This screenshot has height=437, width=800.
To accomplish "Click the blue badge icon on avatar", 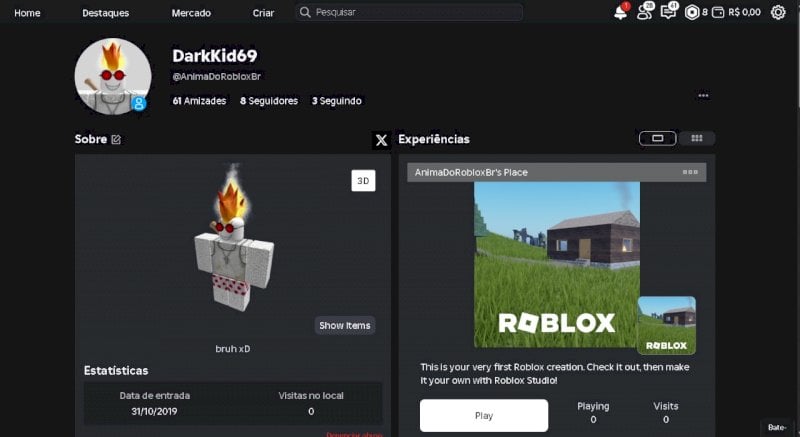I will coord(139,104).
